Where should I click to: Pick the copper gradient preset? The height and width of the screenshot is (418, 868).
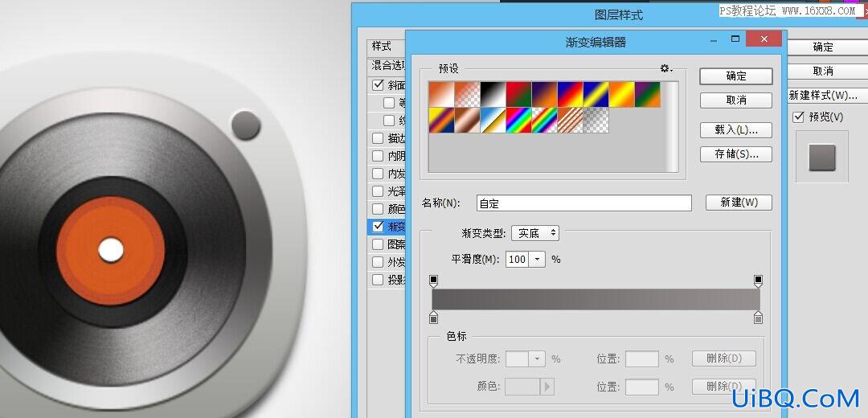pos(467,120)
